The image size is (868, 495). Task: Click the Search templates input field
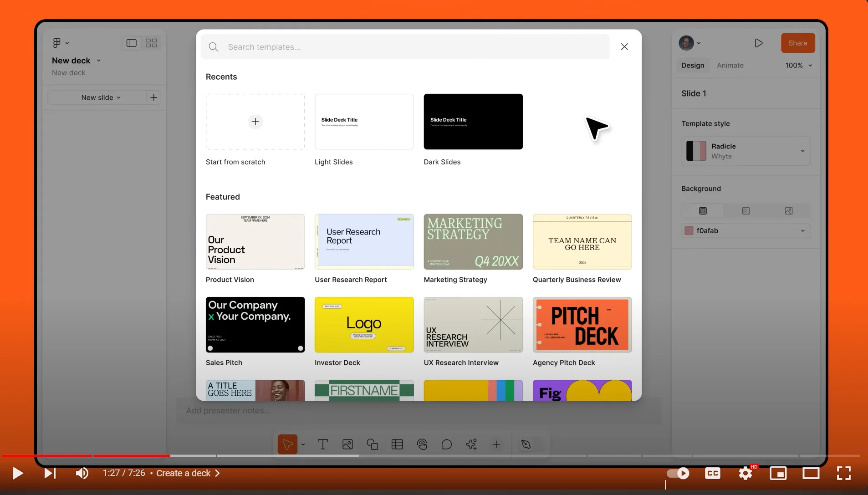(x=405, y=47)
